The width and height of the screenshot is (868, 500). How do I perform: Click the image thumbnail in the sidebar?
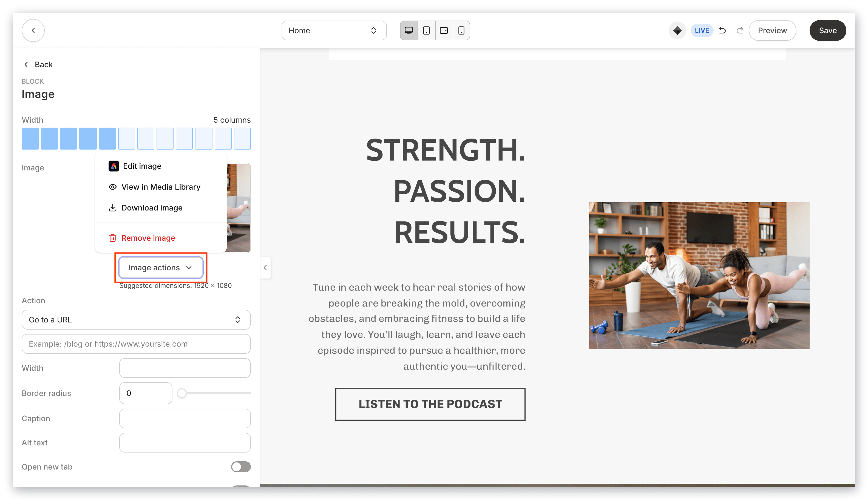click(239, 207)
